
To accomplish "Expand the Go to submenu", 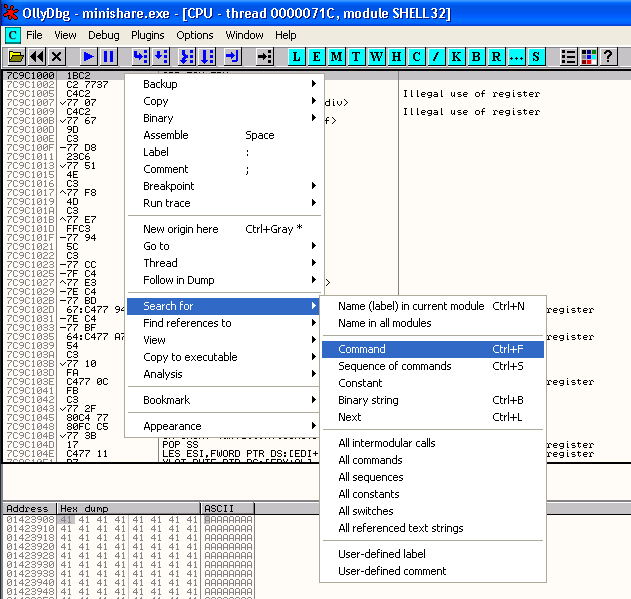I will tap(225, 246).
